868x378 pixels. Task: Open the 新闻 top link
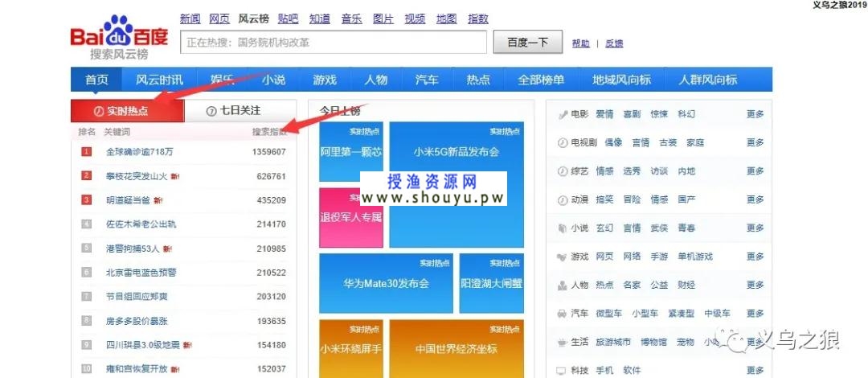click(190, 18)
